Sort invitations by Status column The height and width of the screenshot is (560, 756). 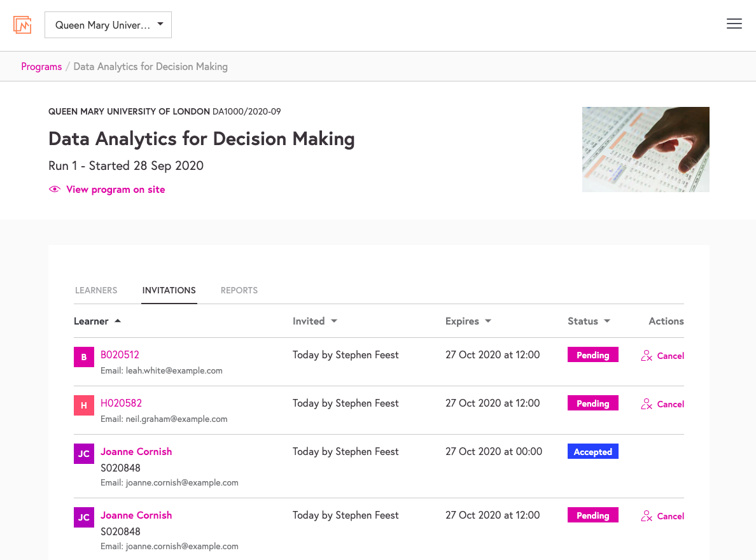pyautogui.click(x=589, y=321)
